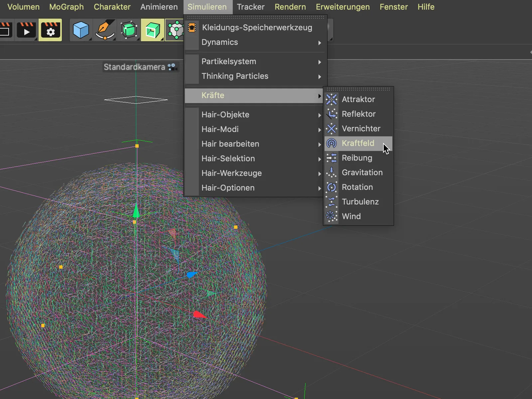
Task: Click the Gravitation force icon
Action: pos(332,173)
